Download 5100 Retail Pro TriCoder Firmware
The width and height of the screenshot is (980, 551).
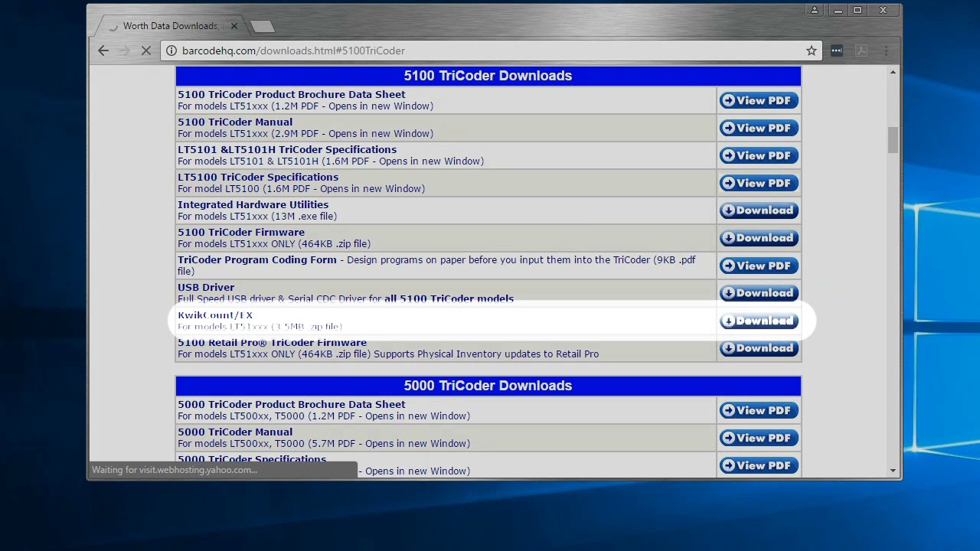click(759, 348)
